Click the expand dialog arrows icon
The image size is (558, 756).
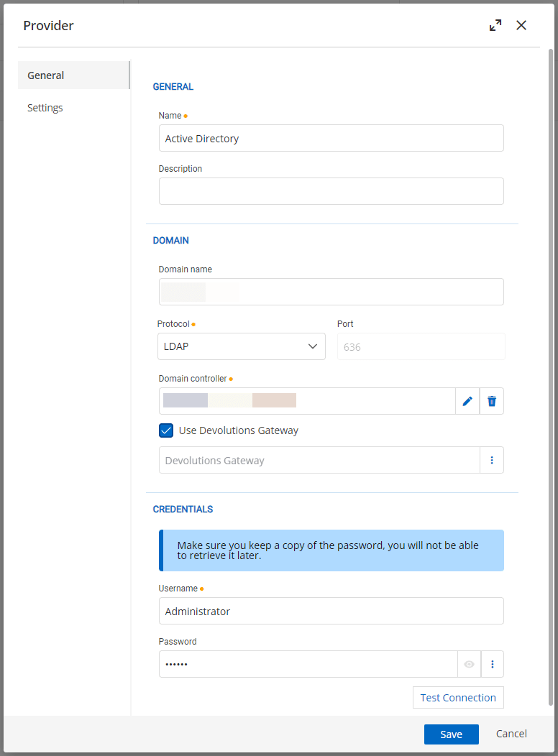coord(495,25)
